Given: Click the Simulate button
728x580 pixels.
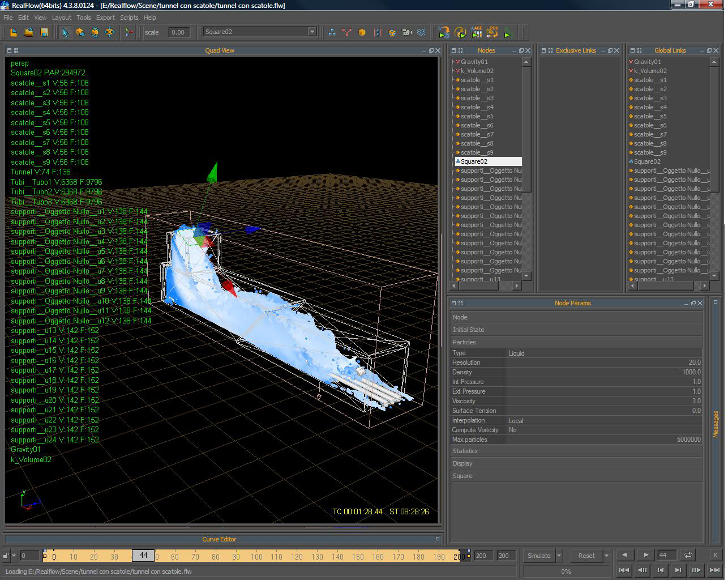Looking at the screenshot, I should (x=538, y=556).
